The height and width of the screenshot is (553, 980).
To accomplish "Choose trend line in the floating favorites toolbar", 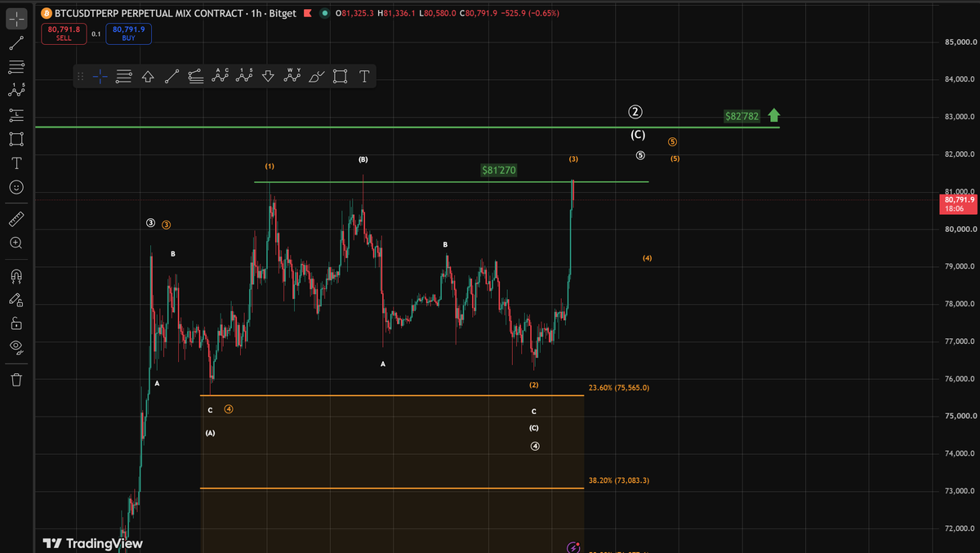I will pos(172,76).
